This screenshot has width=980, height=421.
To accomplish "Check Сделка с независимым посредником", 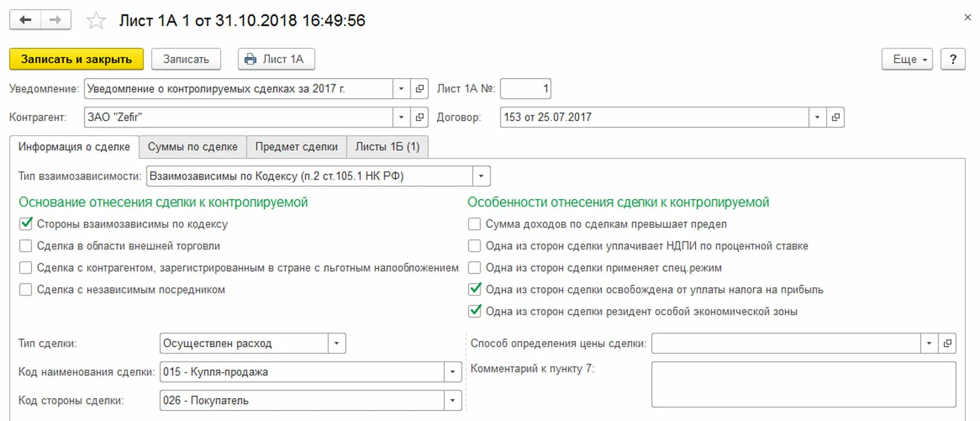I will pos(26,290).
